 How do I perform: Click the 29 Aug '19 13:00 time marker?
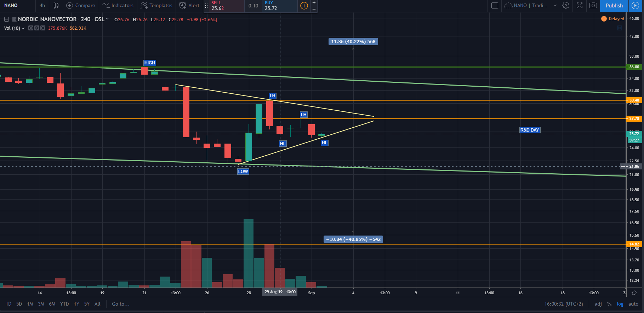click(280, 292)
